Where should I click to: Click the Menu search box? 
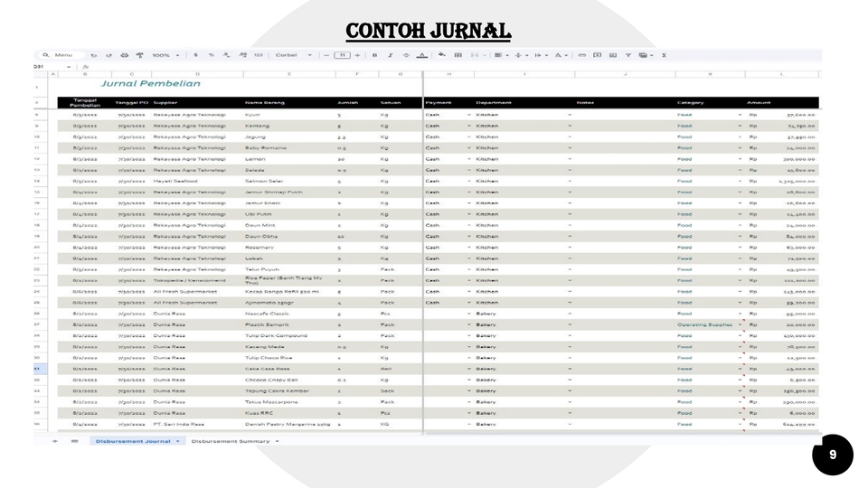pyautogui.click(x=61, y=55)
